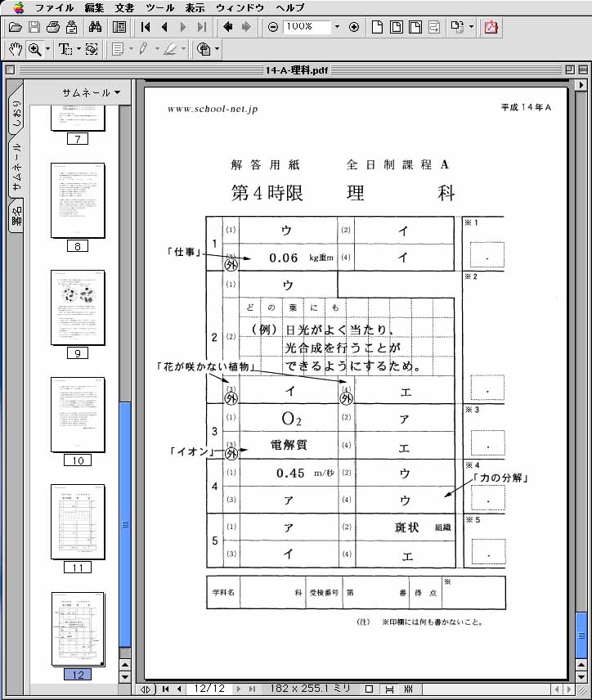Viewport: 592px width, 700px height.
Task: Set view to Actual Size page icon
Action: pyautogui.click(x=377, y=27)
